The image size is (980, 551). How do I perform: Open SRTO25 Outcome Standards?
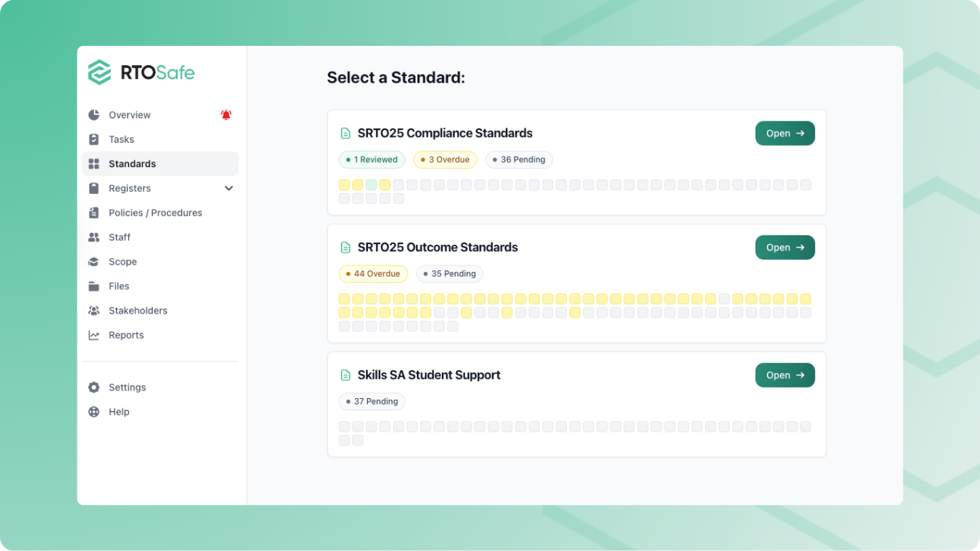(x=785, y=248)
